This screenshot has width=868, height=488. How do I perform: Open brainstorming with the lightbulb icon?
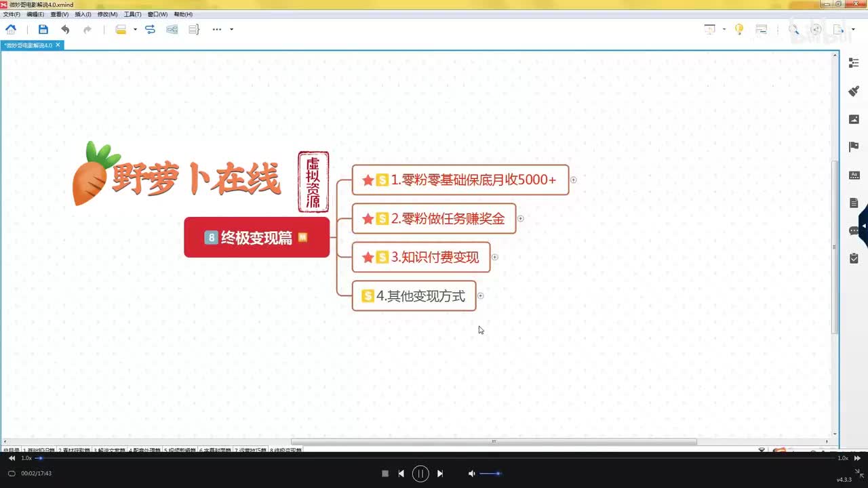[x=739, y=29]
